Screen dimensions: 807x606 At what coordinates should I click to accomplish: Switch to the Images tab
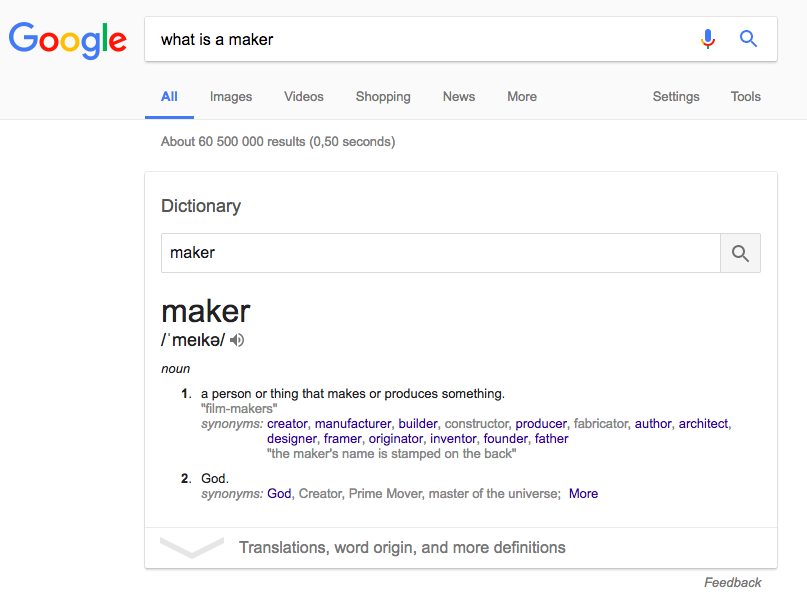pyautogui.click(x=231, y=97)
